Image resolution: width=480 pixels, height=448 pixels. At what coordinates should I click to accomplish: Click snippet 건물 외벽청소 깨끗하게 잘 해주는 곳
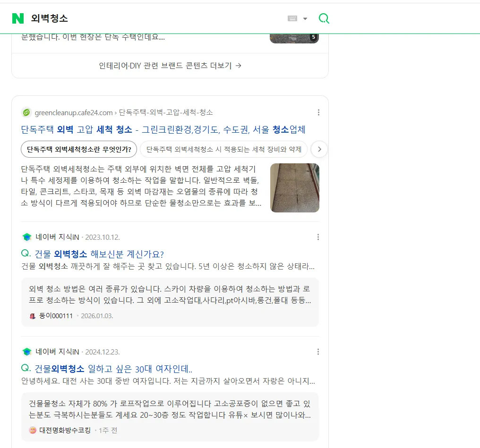[x=168, y=266]
